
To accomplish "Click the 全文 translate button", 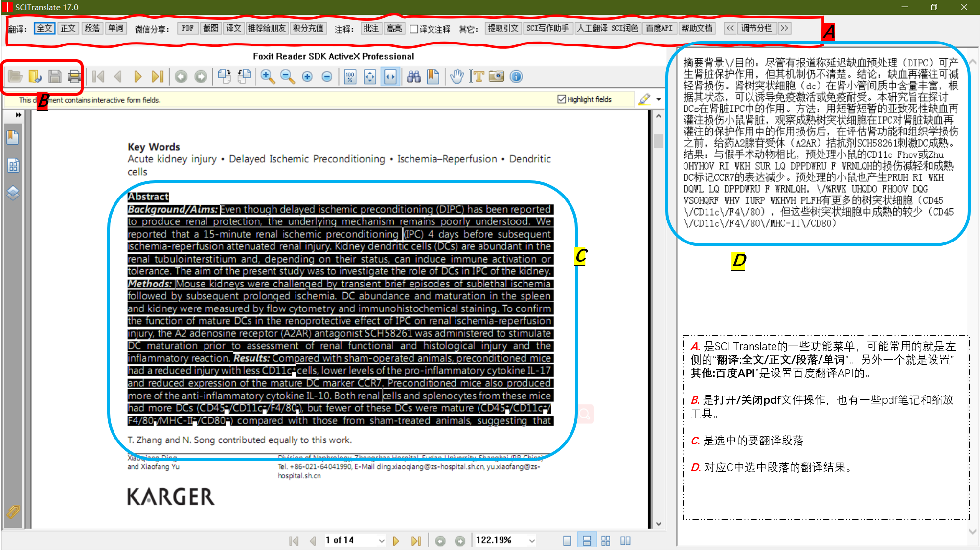I will coord(44,28).
